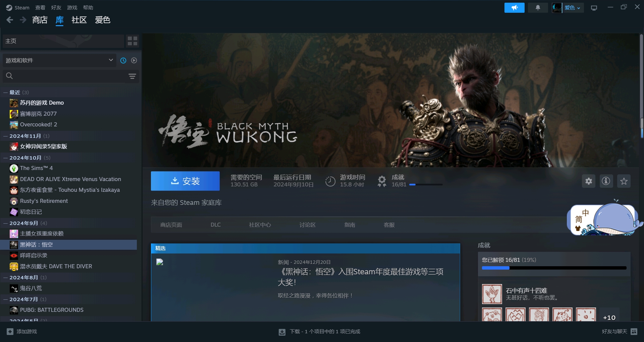Open the 社区 tab
Screen dimensions: 644x342
click(x=79, y=20)
